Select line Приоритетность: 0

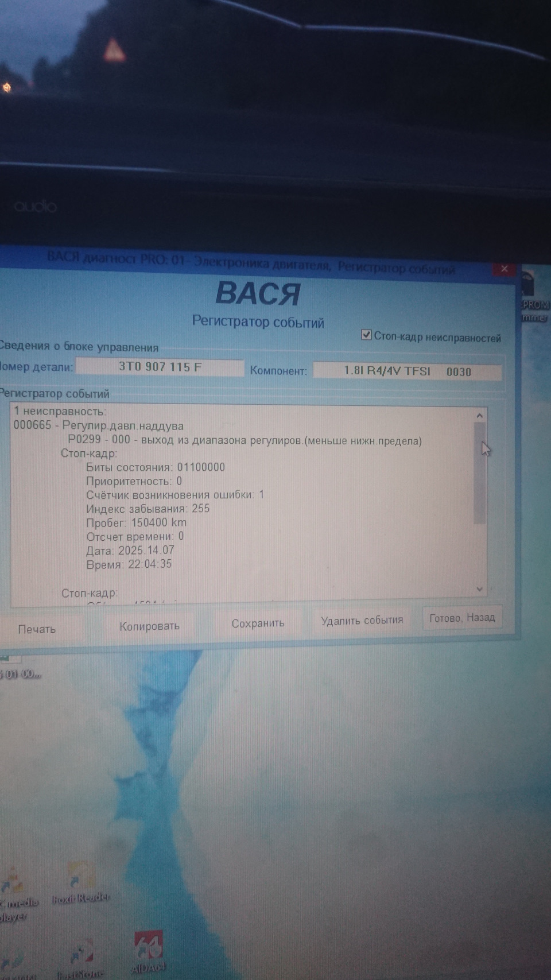click(x=134, y=481)
